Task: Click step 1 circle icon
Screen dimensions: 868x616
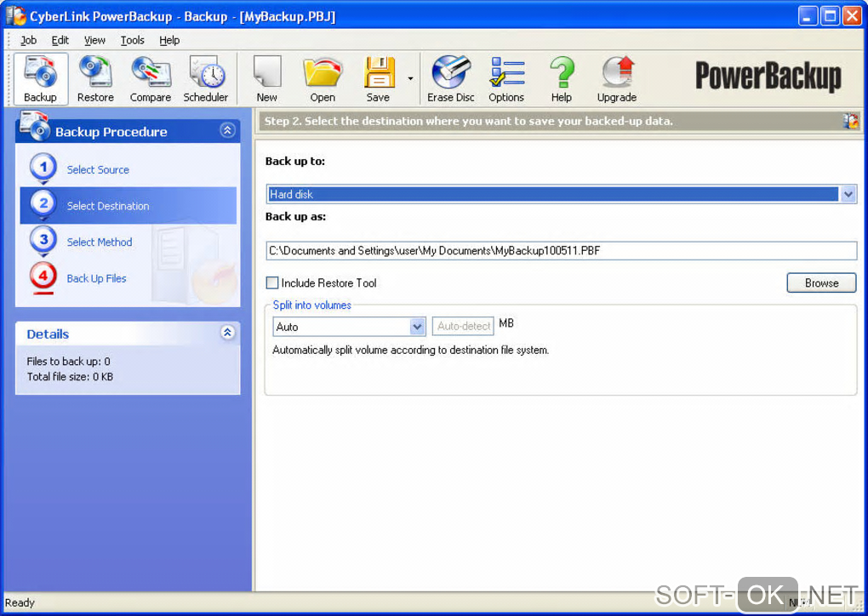Action: click(x=43, y=167)
